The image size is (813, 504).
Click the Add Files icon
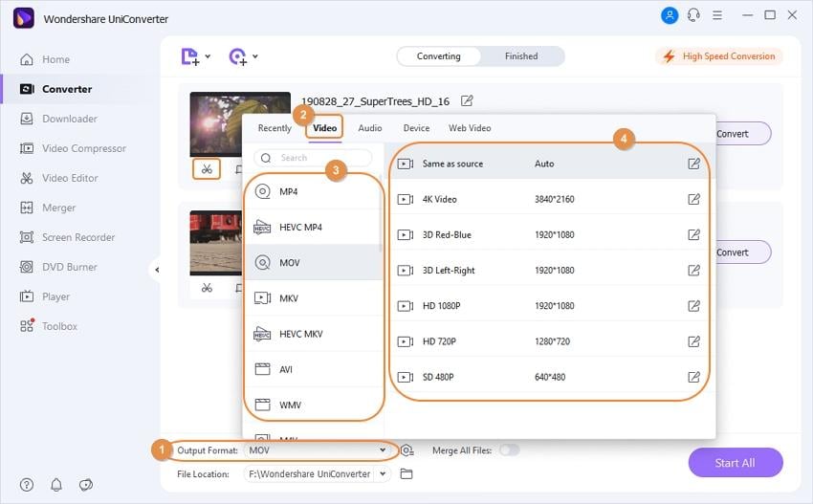click(x=189, y=56)
